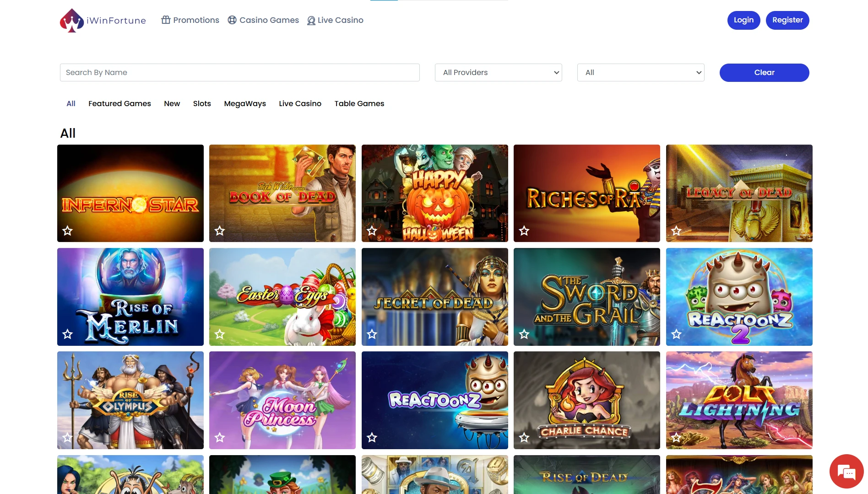Toggle favorite star on Reactoonz 2
The width and height of the screenshot is (868, 494).
coord(677,334)
